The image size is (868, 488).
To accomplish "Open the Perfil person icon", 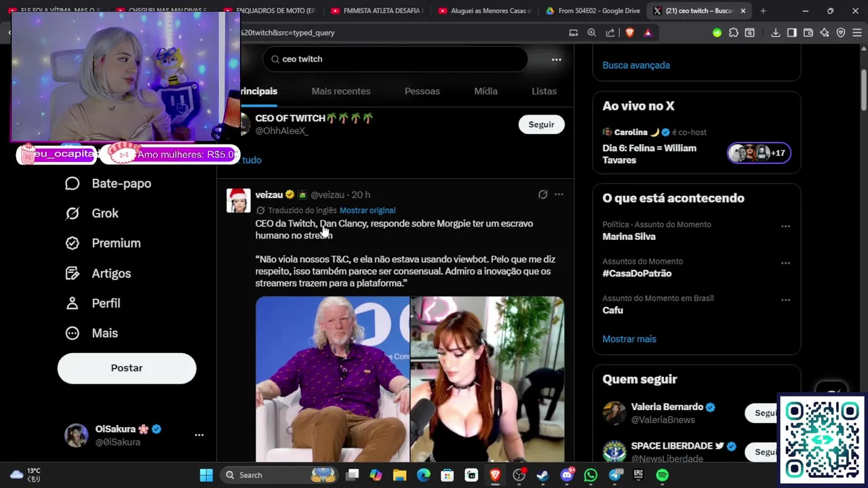I will 73,303.
